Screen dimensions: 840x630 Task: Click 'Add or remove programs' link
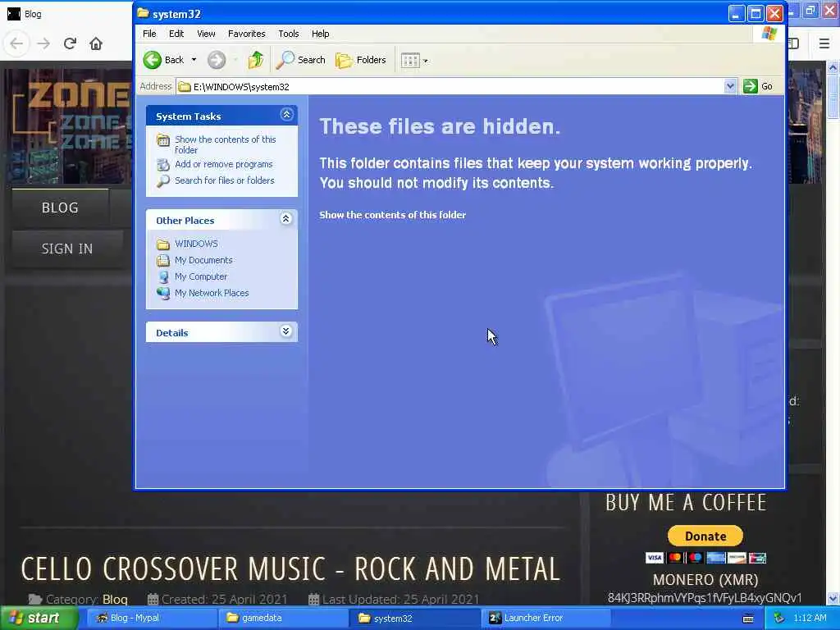click(223, 164)
